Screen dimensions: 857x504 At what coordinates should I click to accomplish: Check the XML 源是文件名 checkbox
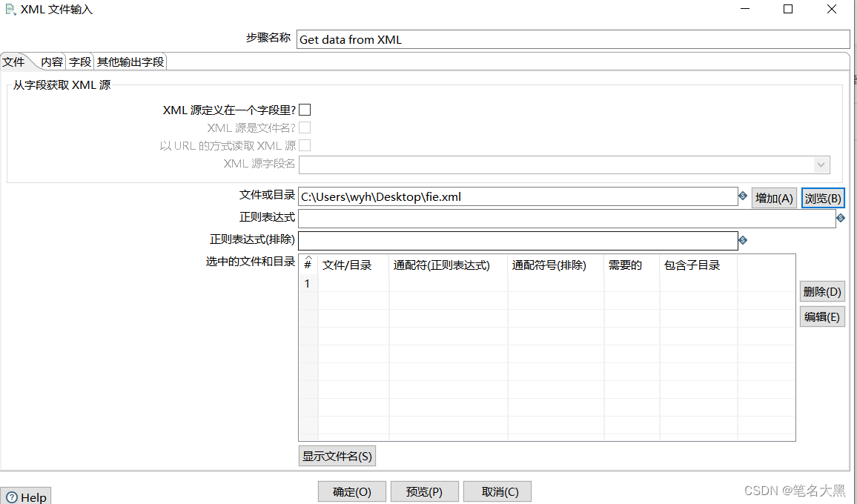tap(305, 127)
